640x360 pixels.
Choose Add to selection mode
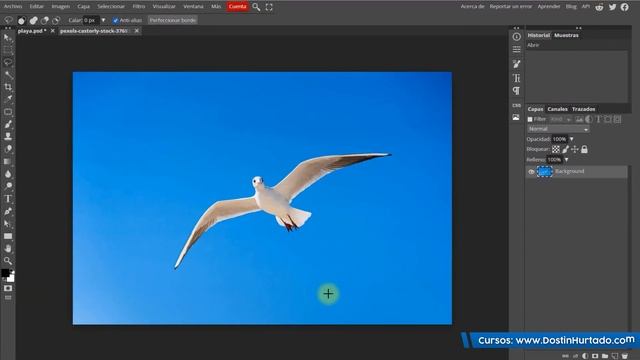click(33, 20)
